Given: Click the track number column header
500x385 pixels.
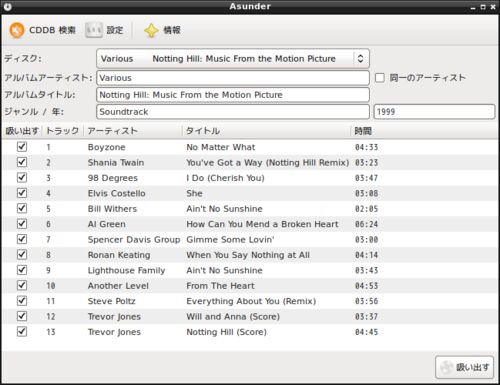Looking at the screenshot, I should click(x=63, y=131).
